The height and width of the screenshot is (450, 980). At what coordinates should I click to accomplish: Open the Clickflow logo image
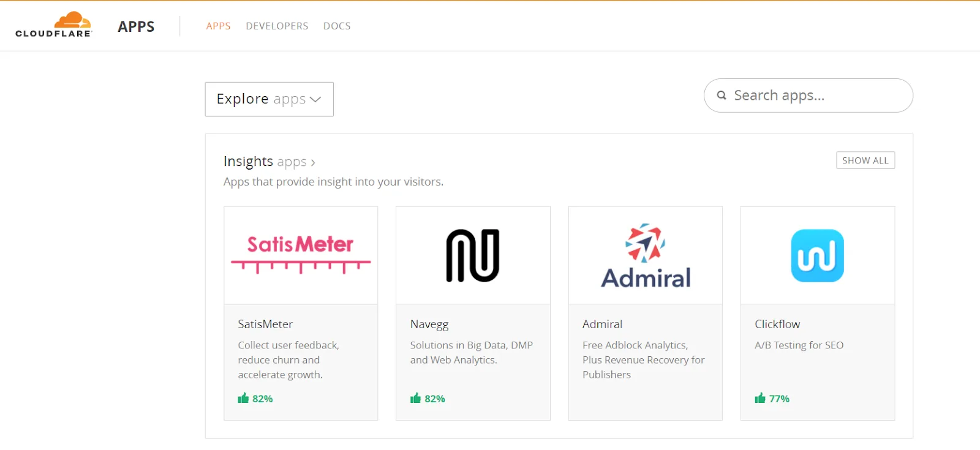818,255
